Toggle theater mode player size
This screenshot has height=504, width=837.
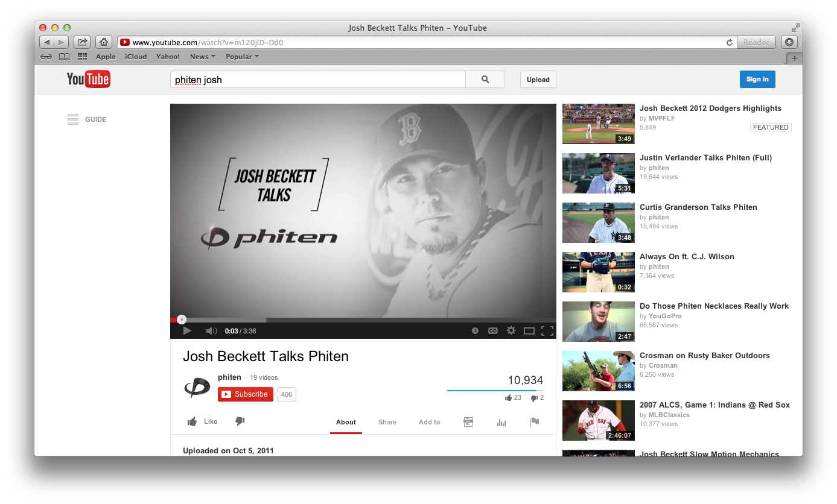point(529,330)
